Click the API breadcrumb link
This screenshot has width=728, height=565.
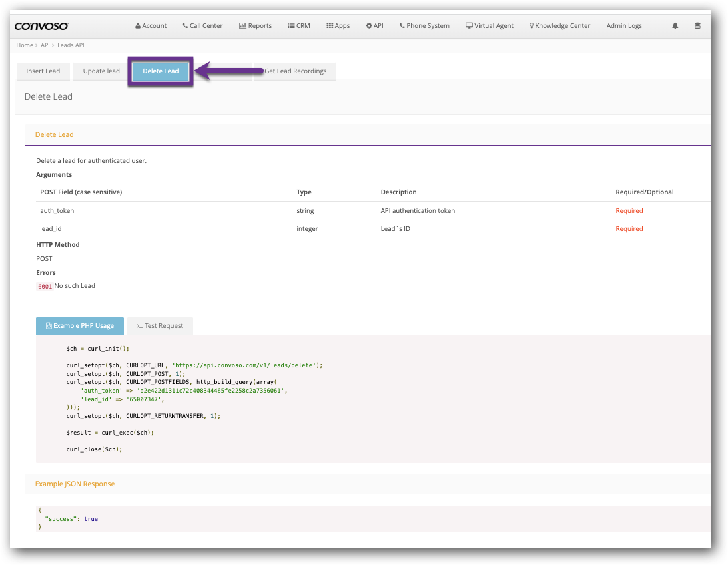45,45
